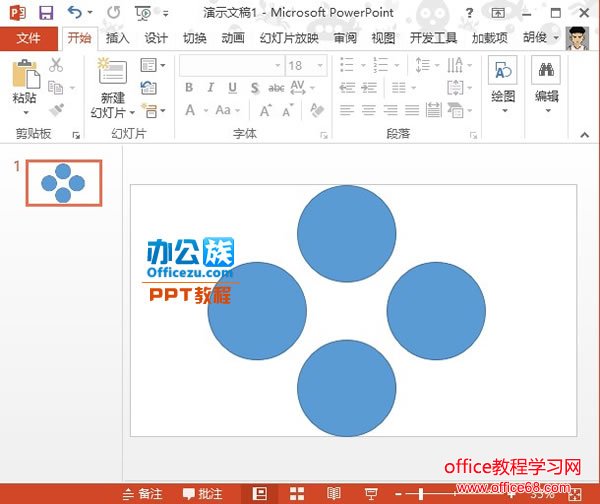Viewport: 600px width, 504px height.
Task: Collapse the ribbon with the chevron
Action: tap(584, 134)
